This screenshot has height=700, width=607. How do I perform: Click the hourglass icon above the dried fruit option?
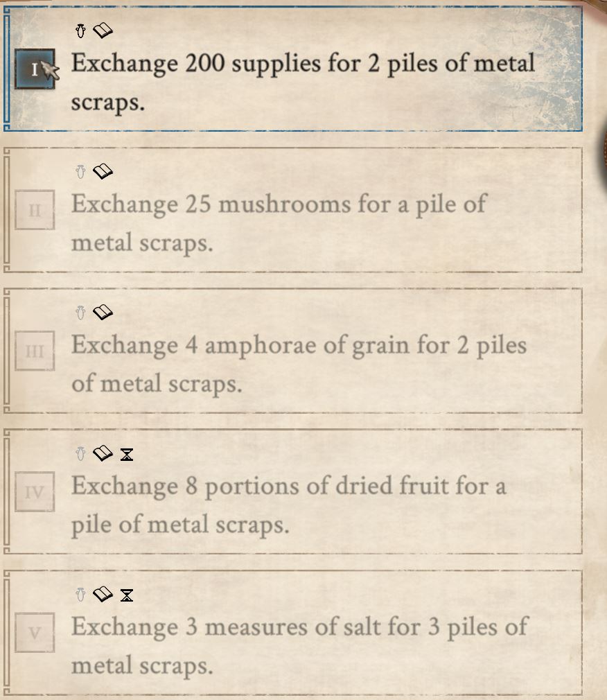tap(127, 455)
